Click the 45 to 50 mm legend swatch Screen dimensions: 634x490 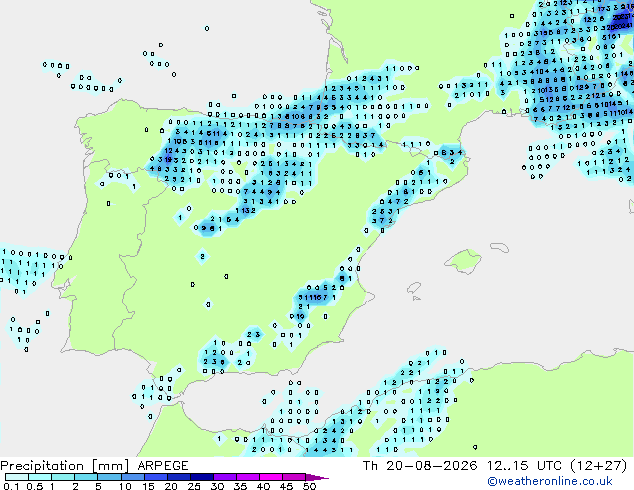(x=294, y=477)
